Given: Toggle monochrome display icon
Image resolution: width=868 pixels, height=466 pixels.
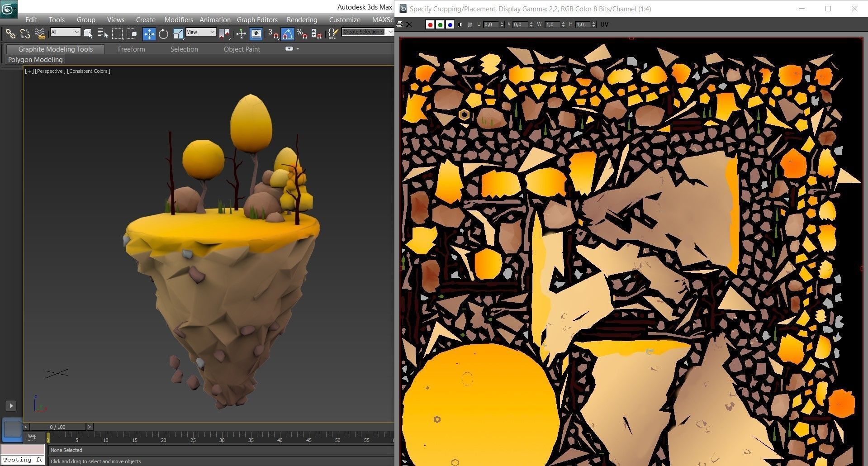Looking at the screenshot, I should pyautogui.click(x=470, y=24).
